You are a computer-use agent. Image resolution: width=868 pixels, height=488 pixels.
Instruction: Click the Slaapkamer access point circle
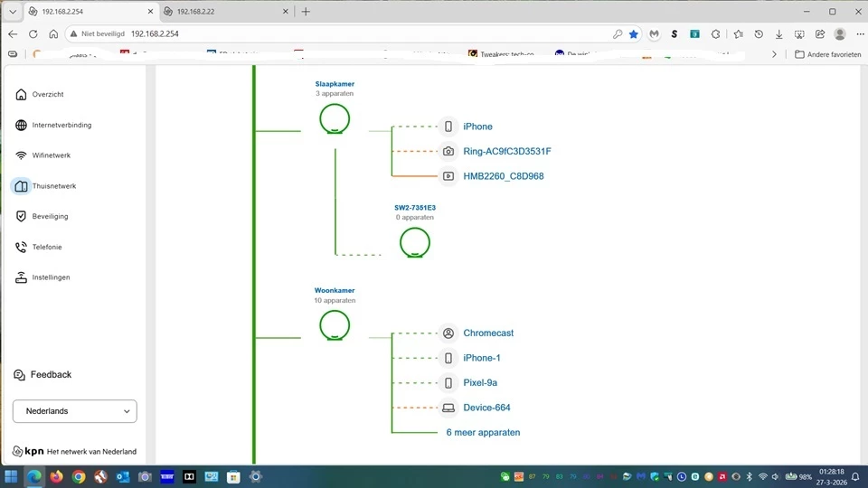(x=335, y=119)
